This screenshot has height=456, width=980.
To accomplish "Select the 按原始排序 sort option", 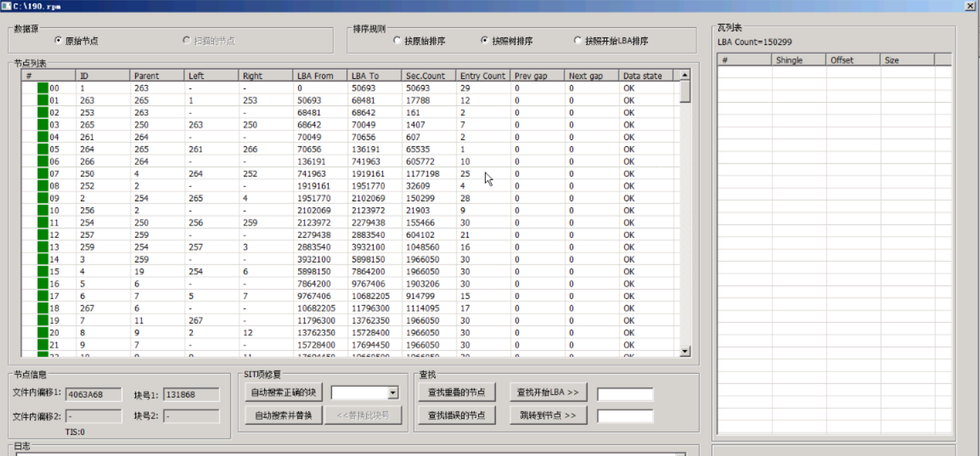I will click(x=397, y=41).
